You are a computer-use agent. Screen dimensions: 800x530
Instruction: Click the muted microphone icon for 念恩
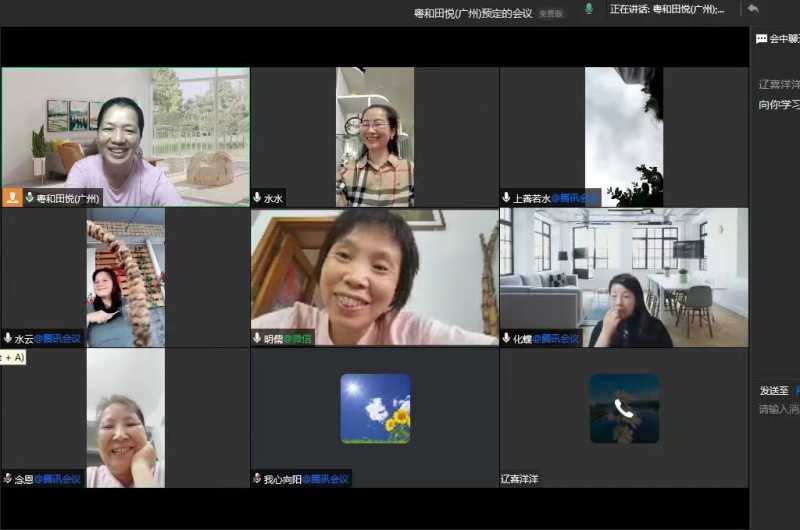point(8,479)
